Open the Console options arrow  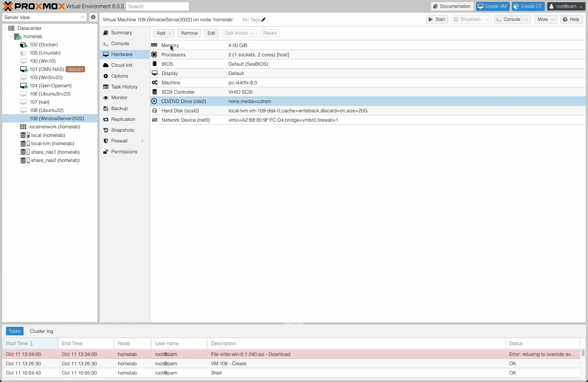coord(526,19)
